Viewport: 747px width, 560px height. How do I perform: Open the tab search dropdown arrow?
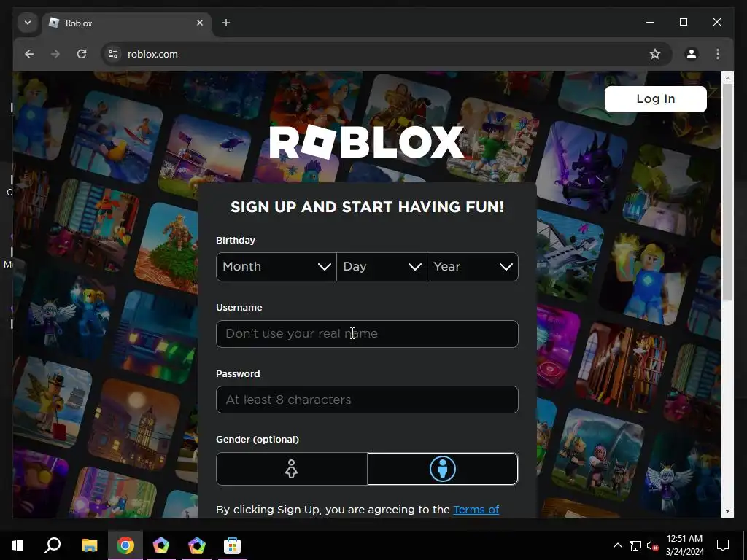click(28, 23)
